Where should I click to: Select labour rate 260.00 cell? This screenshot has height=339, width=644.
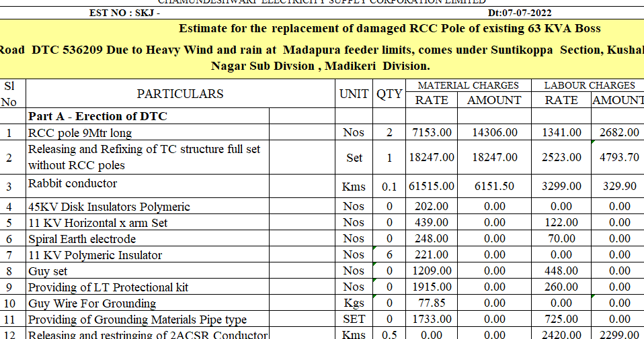point(561,287)
